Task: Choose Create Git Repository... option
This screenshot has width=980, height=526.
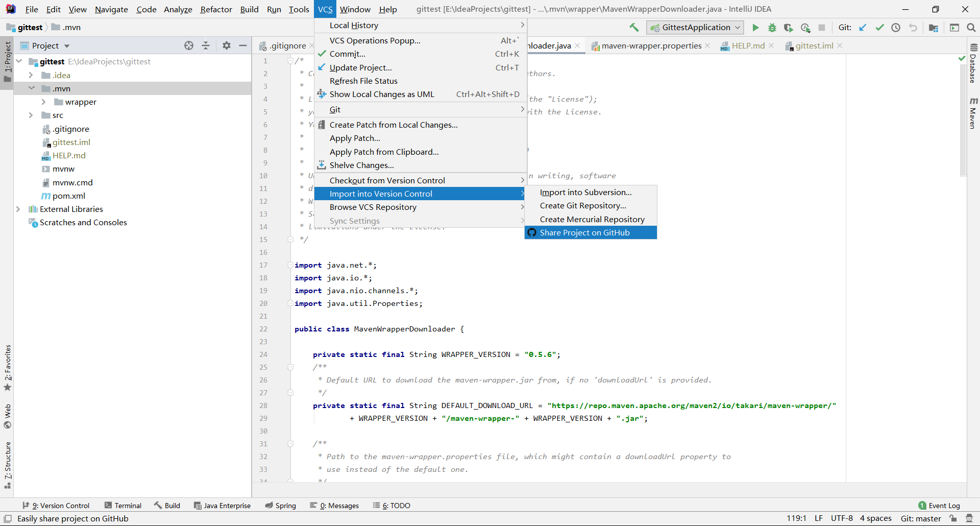Action: 591,205
